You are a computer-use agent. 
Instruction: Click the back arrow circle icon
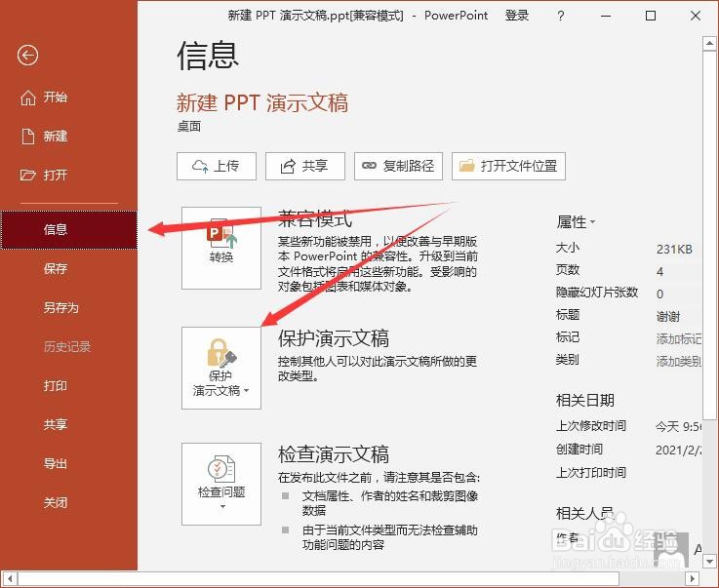pos(27,56)
